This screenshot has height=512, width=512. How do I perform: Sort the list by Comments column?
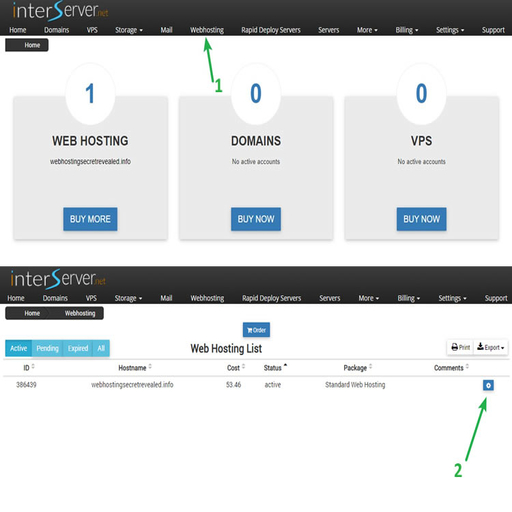pos(451,368)
